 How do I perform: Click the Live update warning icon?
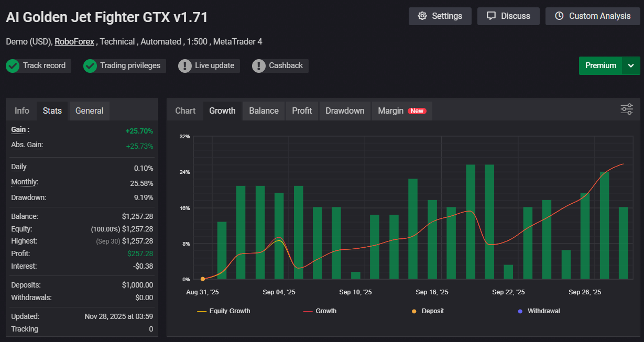tap(185, 66)
